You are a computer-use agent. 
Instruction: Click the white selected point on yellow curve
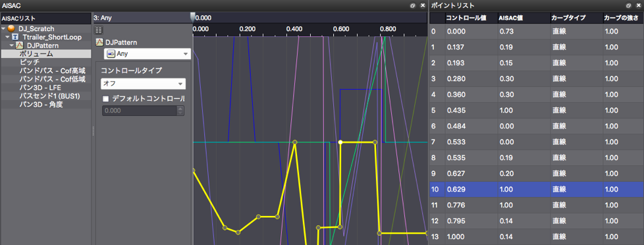[340, 142]
